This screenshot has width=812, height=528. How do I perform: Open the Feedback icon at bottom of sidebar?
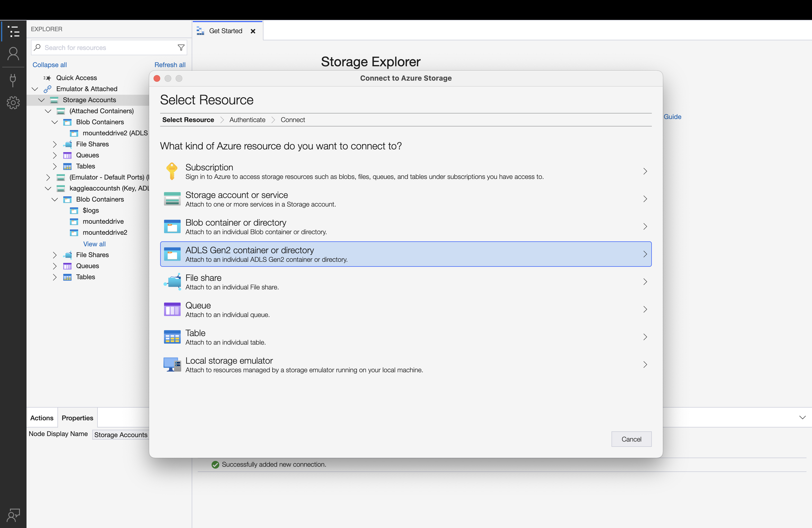point(13,515)
